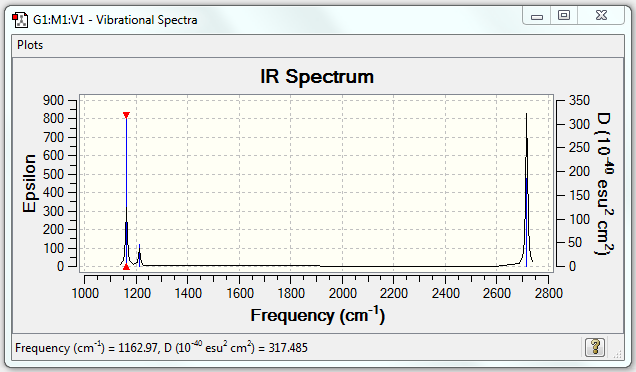Close the Vibrational Spectra window

[601, 15]
